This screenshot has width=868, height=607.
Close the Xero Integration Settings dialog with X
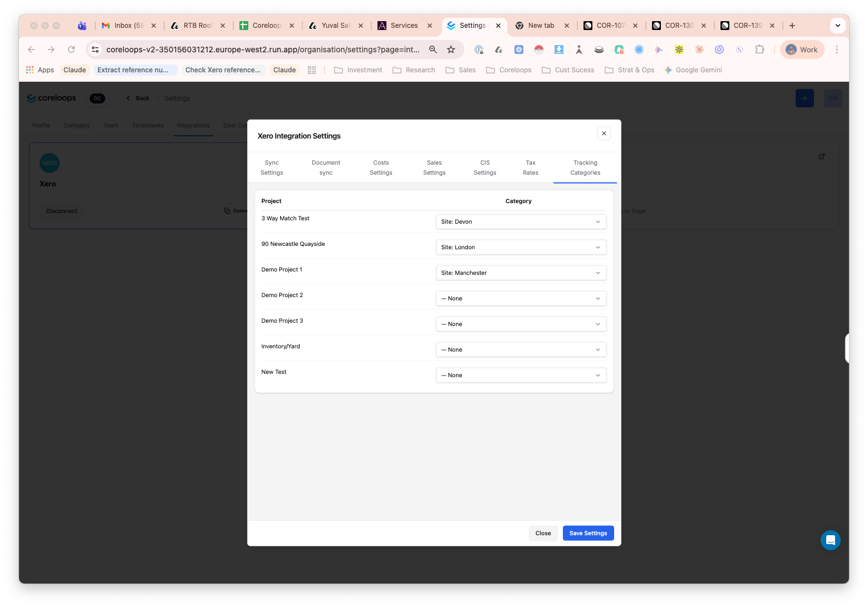604,134
